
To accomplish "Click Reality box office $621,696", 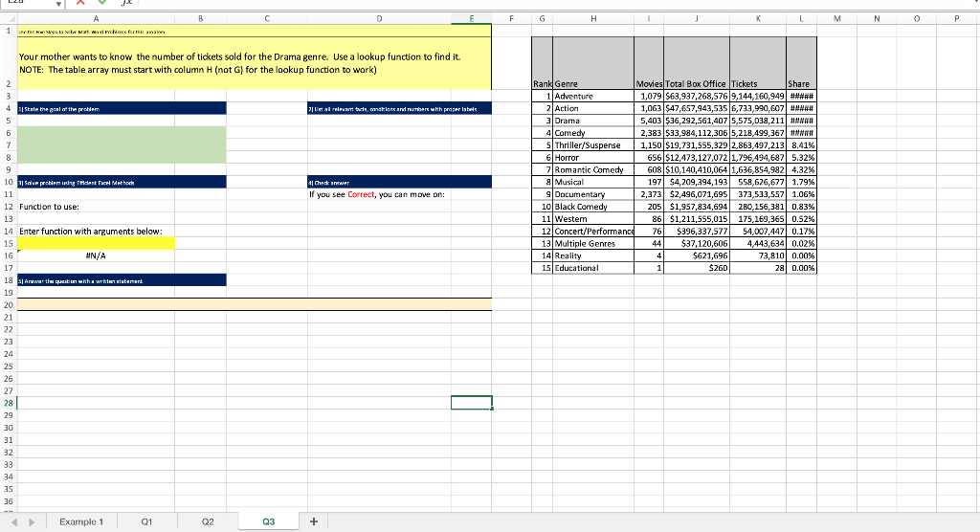I will tap(697, 255).
